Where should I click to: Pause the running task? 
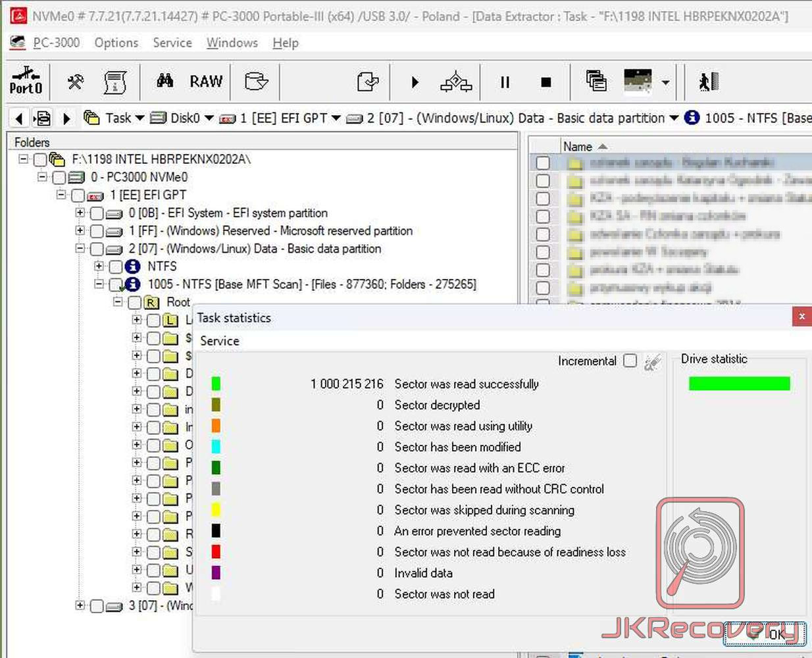click(505, 82)
